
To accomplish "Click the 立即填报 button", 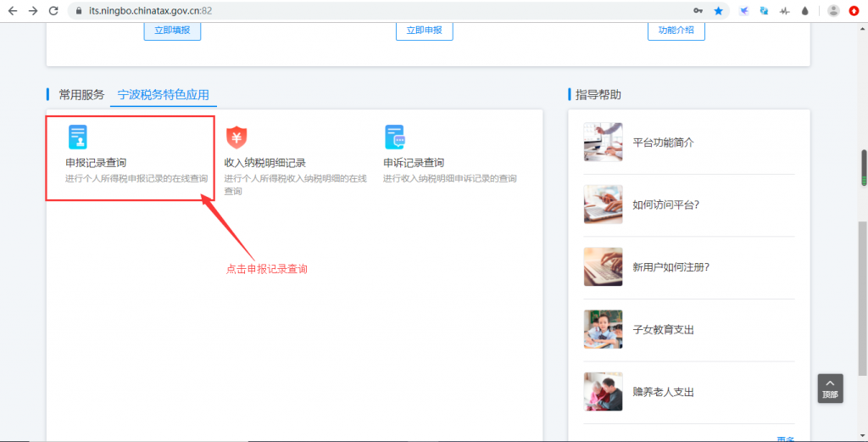I will coord(172,31).
